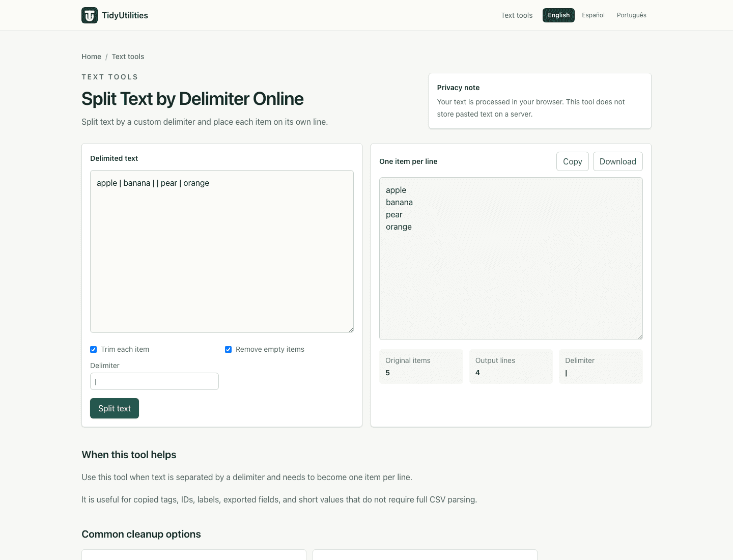Screen dimensions: 733x560
Task: Click the Delimiter stat card
Action: (x=601, y=367)
